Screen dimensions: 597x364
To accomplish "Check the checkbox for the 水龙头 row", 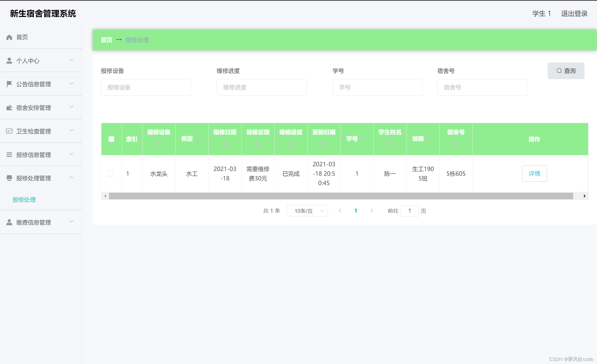I will pos(111,174).
